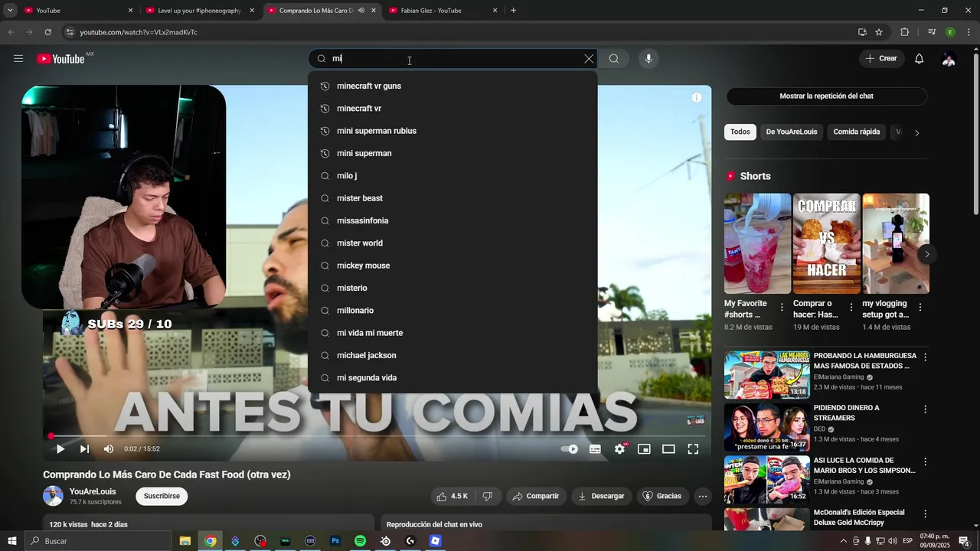980x551 pixels.
Task: Reload the page
Action: coord(47,32)
